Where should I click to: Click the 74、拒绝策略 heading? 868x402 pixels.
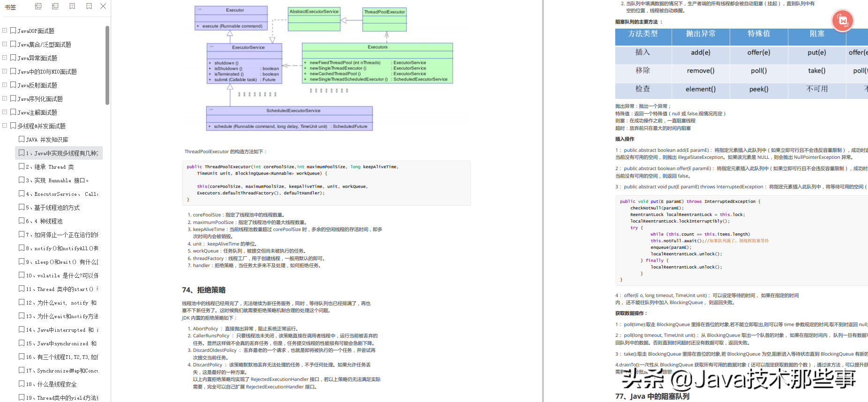pyautogui.click(x=204, y=290)
